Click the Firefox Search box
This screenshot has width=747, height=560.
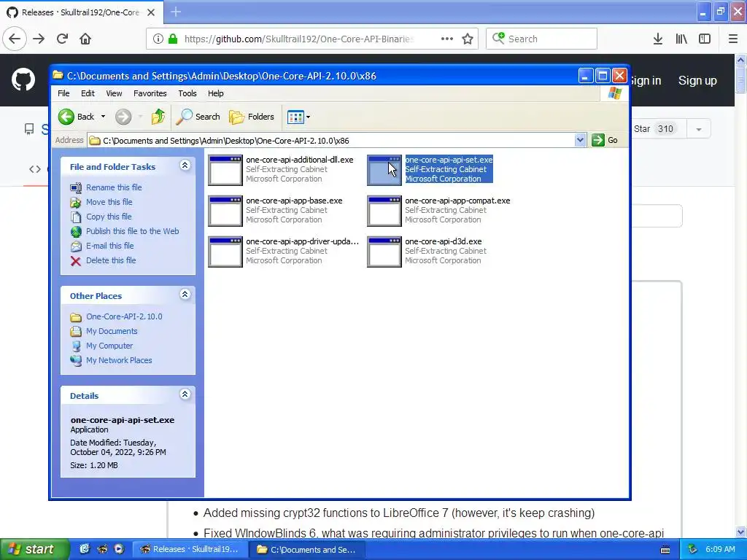pyautogui.click(x=541, y=39)
